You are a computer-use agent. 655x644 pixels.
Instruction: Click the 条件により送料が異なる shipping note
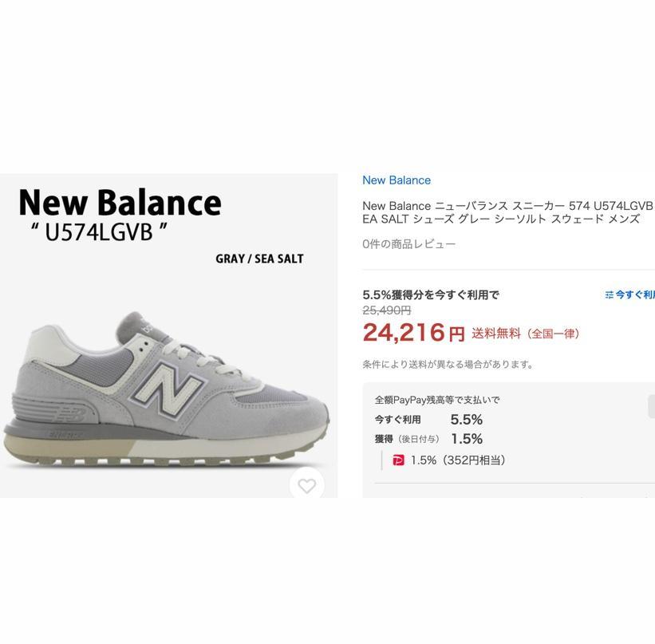point(448,365)
